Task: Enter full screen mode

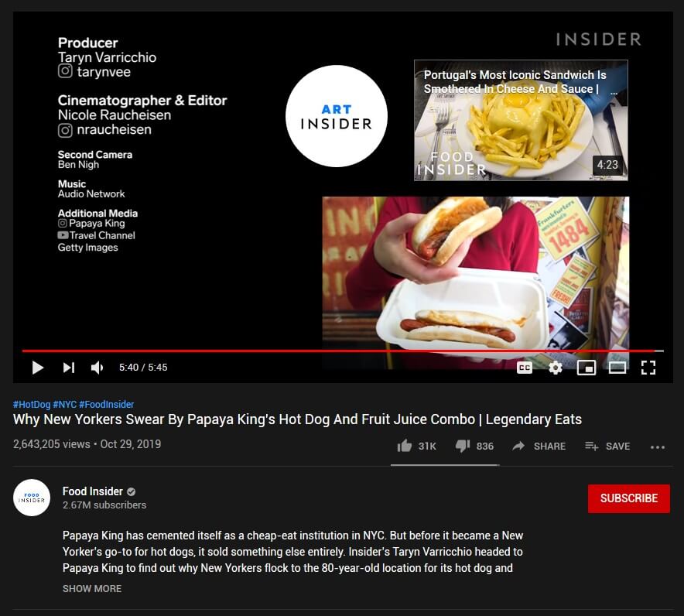Action: (x=648, y=368)
